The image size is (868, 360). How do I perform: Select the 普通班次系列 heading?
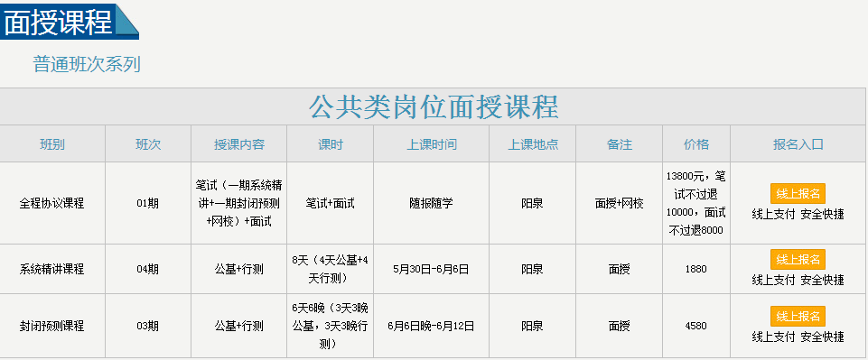pos(87,64)
